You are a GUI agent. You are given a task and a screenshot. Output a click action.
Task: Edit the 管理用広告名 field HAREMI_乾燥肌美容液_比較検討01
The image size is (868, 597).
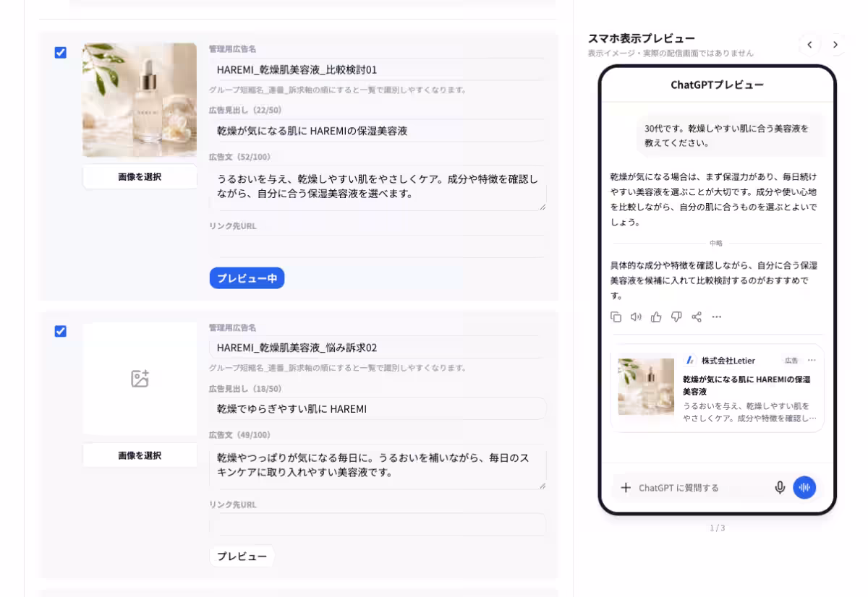378,69
